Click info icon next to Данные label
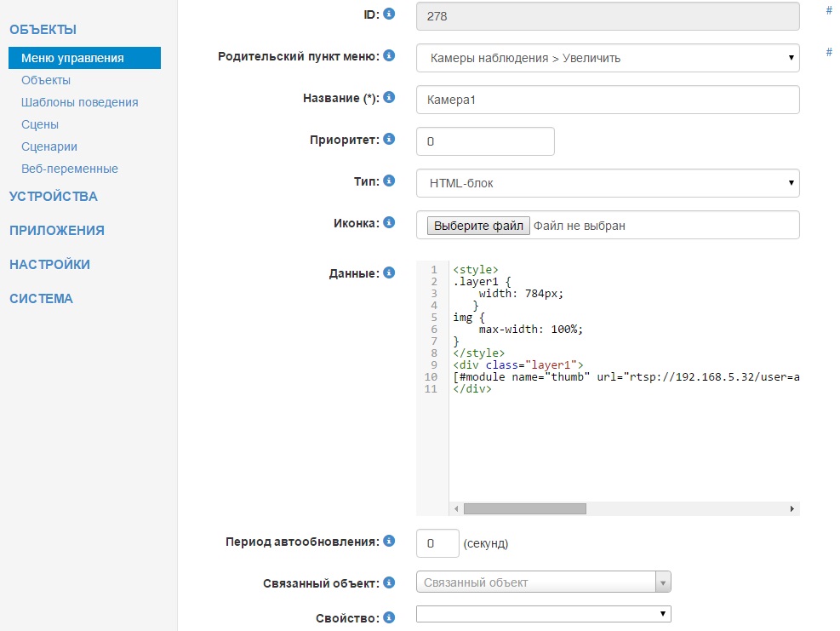The image size is (840, 631). 389,272
